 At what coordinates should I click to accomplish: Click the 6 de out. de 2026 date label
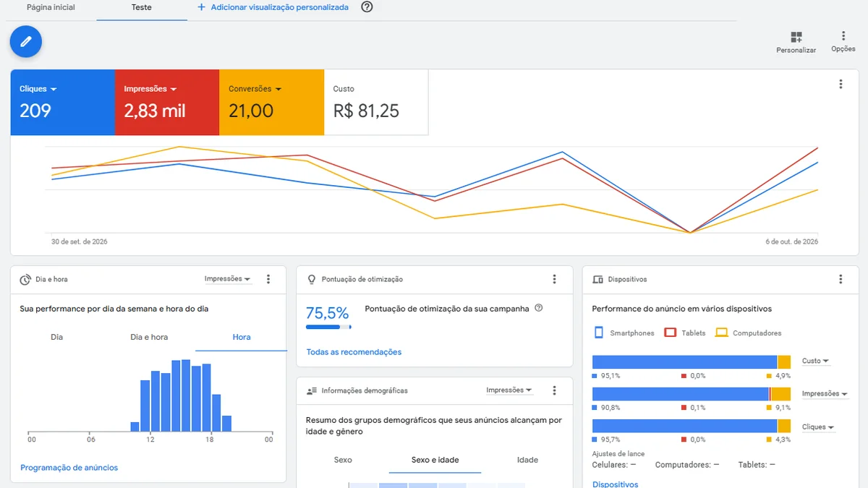(792, 241)
